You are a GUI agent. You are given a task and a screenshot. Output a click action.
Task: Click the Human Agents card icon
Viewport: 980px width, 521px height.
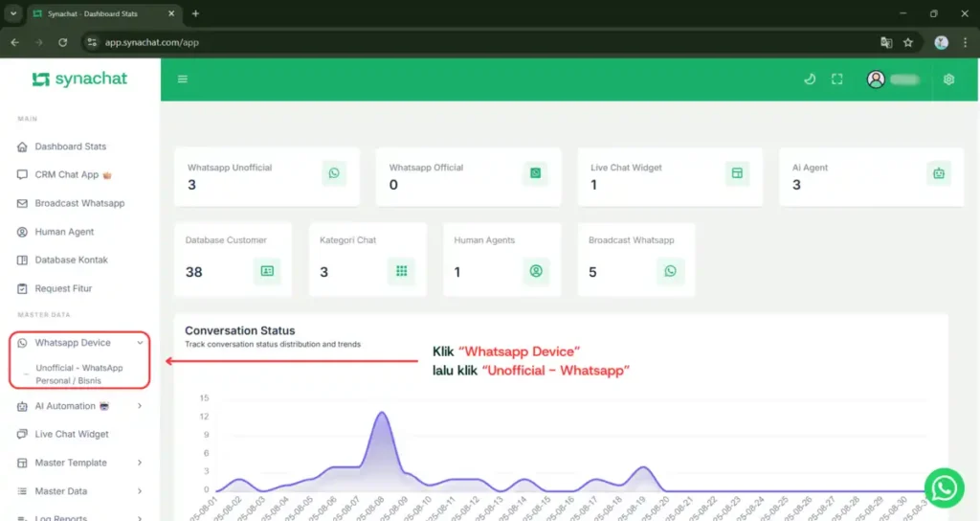click(536, 271)
